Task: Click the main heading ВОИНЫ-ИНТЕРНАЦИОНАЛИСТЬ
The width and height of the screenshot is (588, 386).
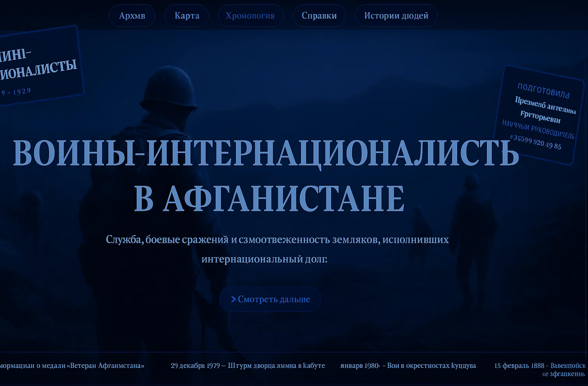Action: click(x=266, y=154)
